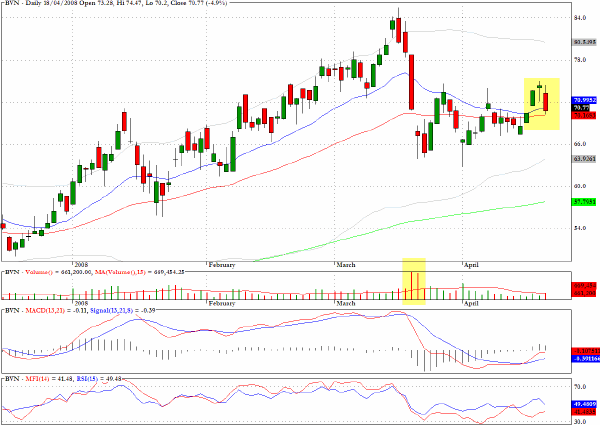Click the RSI(15) = 49.48 readout
This screenshot has height=425, width=600.
pos(99,379)
